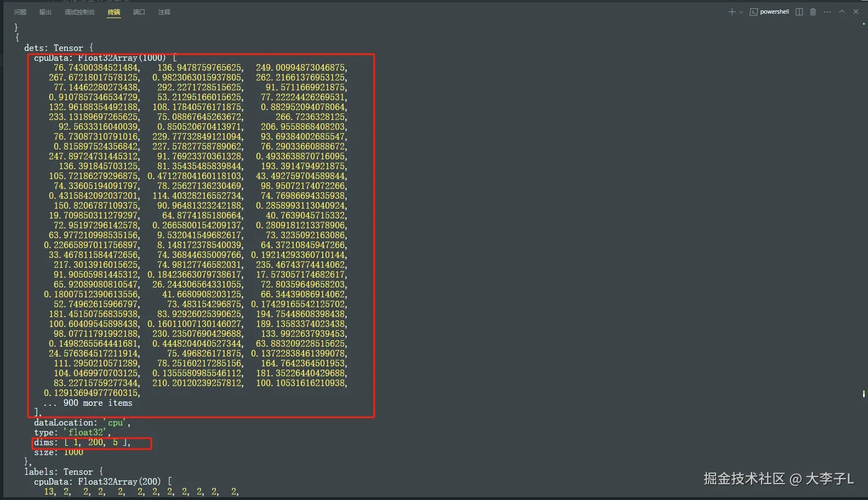This screenshot has height=500, width=868.
Task: Split the terminal pane
Action: [799, 12]
